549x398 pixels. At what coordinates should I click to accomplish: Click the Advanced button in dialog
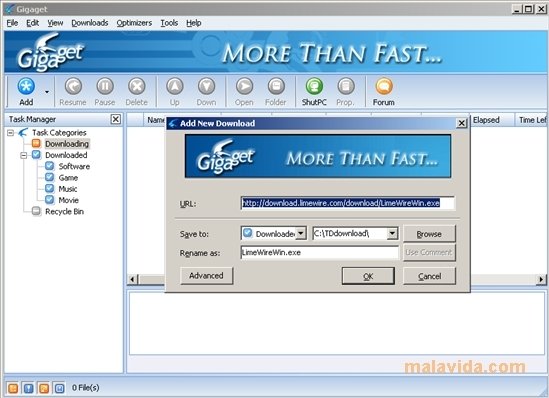tap(206, 276)
